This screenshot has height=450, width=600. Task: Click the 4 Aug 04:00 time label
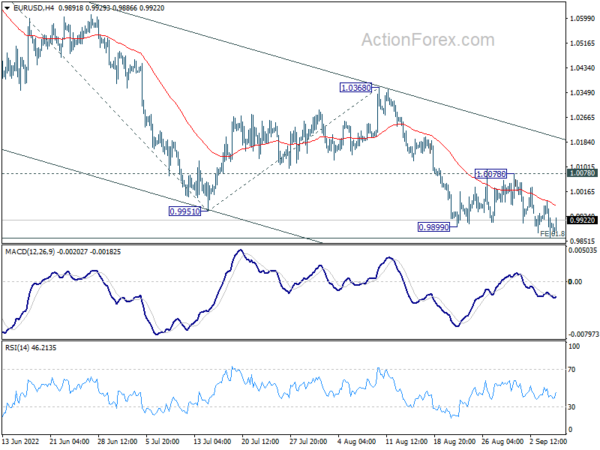point(357,441)
